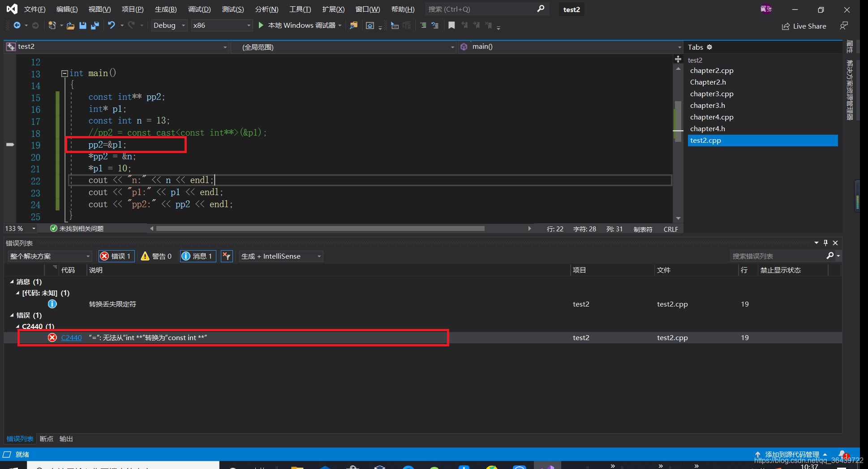Open the 文件(F) menu
Image resolution: width=868 pixels, height=469 pixels.
tap(35, 9)
